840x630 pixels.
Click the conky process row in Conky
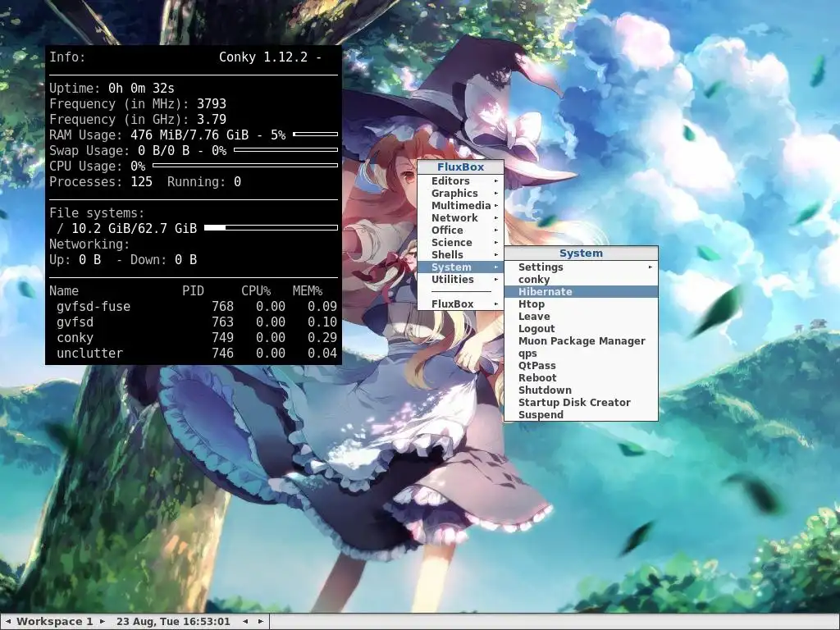tap(194, 337)
